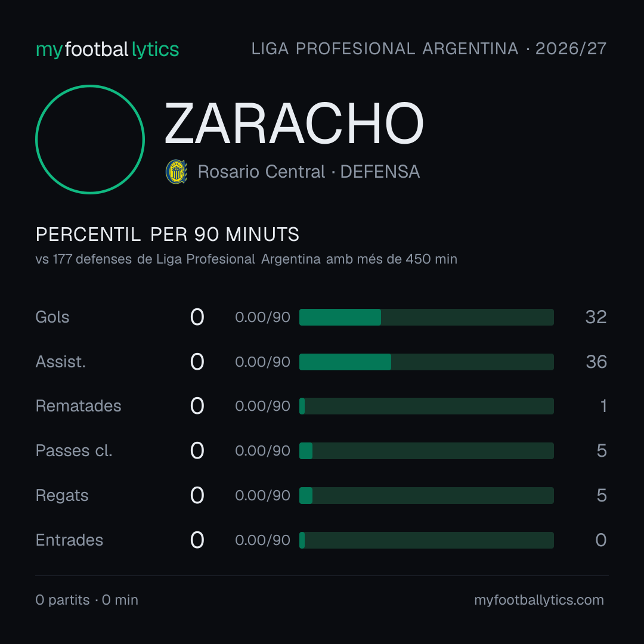The width and height of the screenshot is (644, 644).
Task: Click the Rematades 0.00/90 rate value
Action: point(262,406)
